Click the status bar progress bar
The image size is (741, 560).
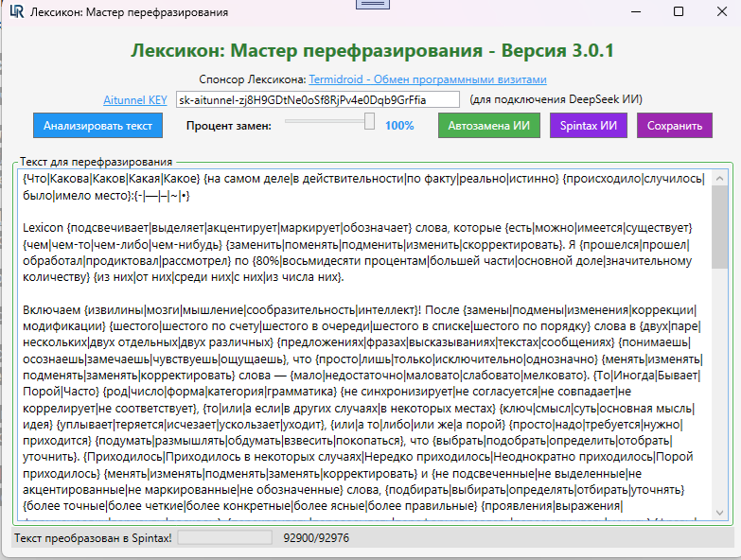[x=224, y=537]
